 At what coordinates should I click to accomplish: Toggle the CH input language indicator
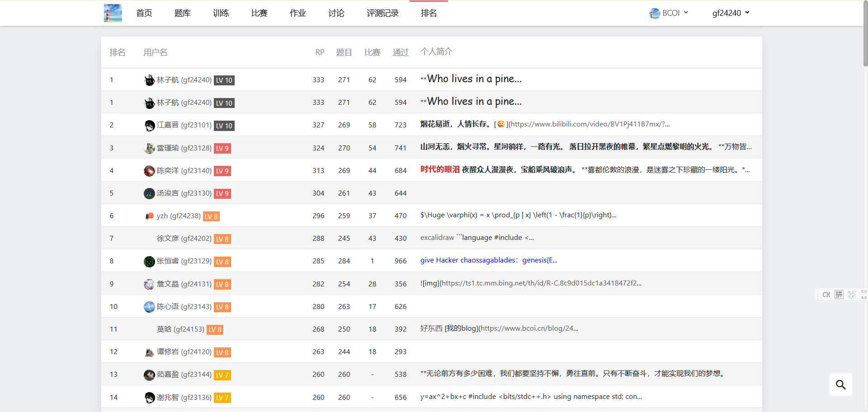click(x=826, y=295)
